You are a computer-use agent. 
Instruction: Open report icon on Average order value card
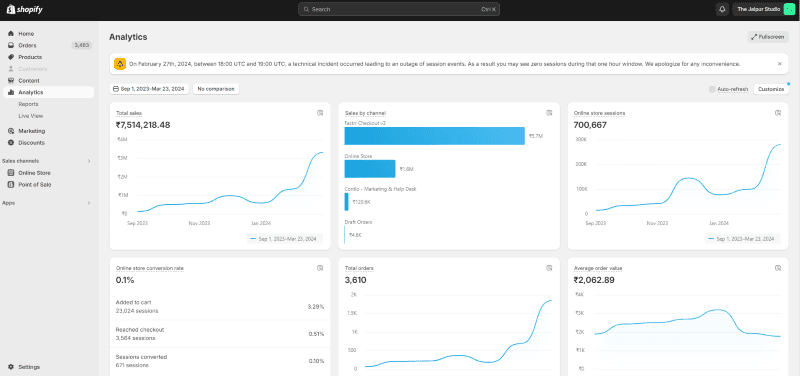(778, 268)
